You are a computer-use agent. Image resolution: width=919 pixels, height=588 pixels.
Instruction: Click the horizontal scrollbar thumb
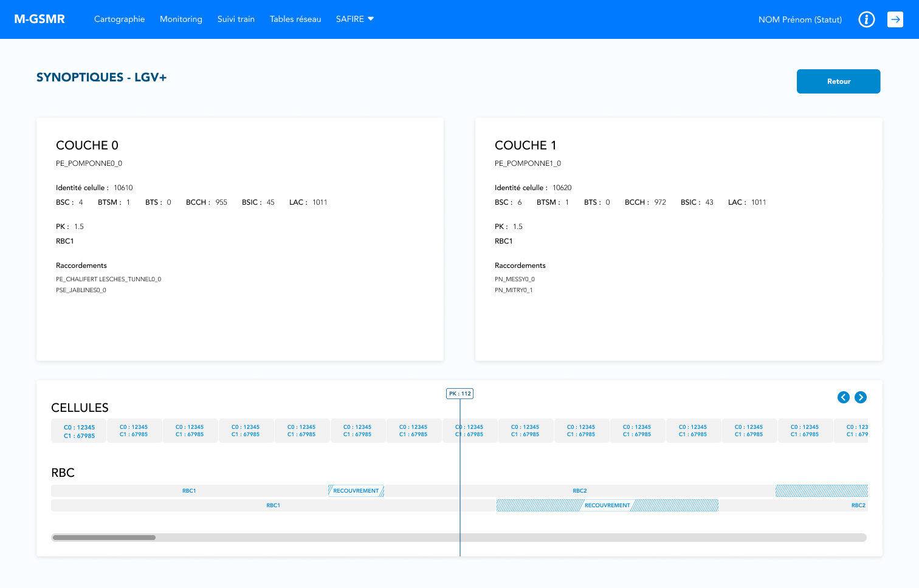104,538
